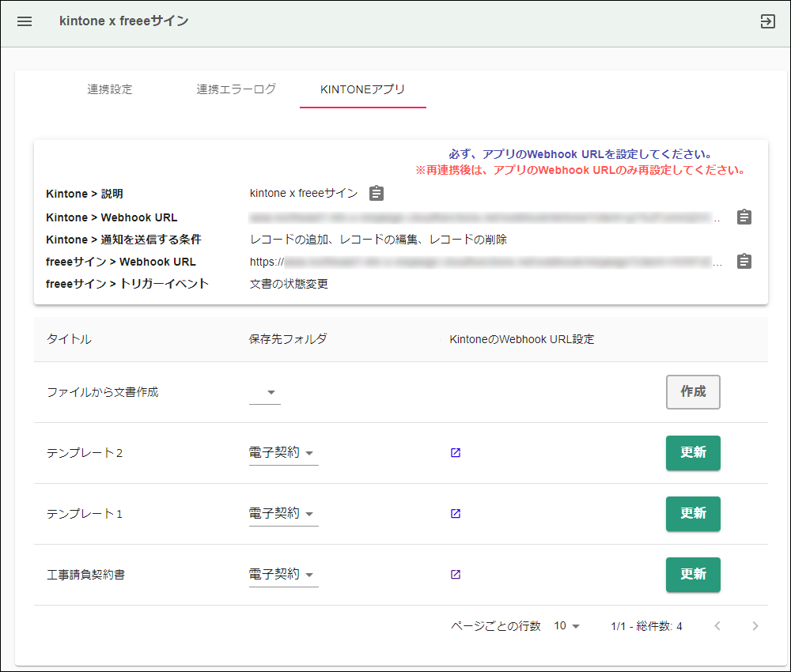This screenshot has height=672, width=791.
Task: Click 更新 button for 工事請負契約書
Action: (693, 574)
